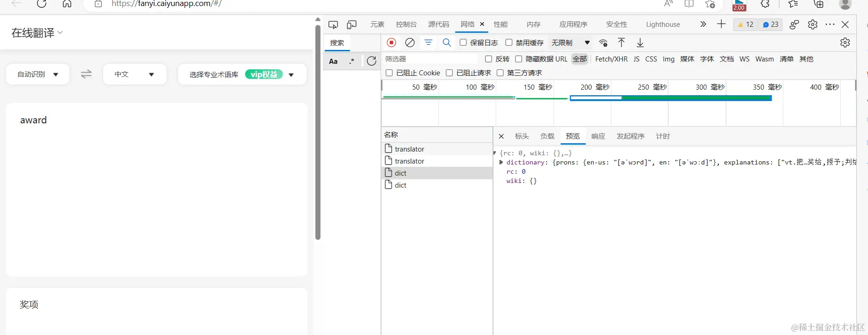868x335 pixels.
Task: Open the 应用程序 tab
Action: pos(573,24)
